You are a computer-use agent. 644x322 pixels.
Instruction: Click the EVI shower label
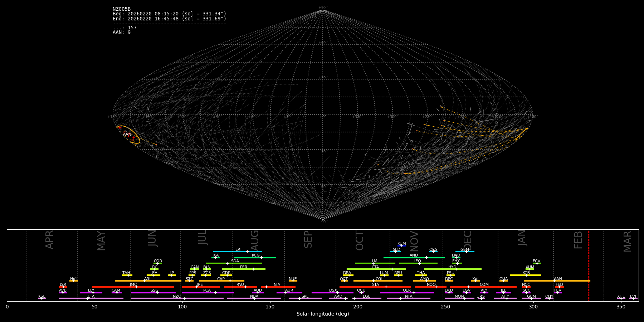(x=633, y=297)
